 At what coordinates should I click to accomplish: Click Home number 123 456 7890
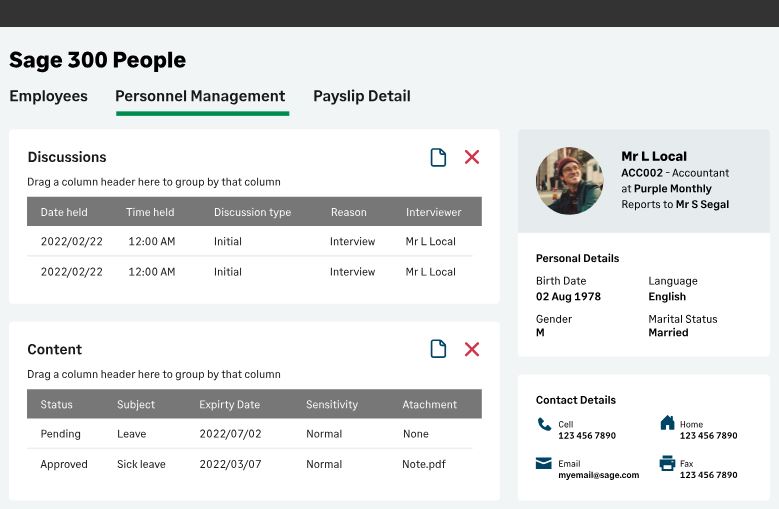[708, 436]
